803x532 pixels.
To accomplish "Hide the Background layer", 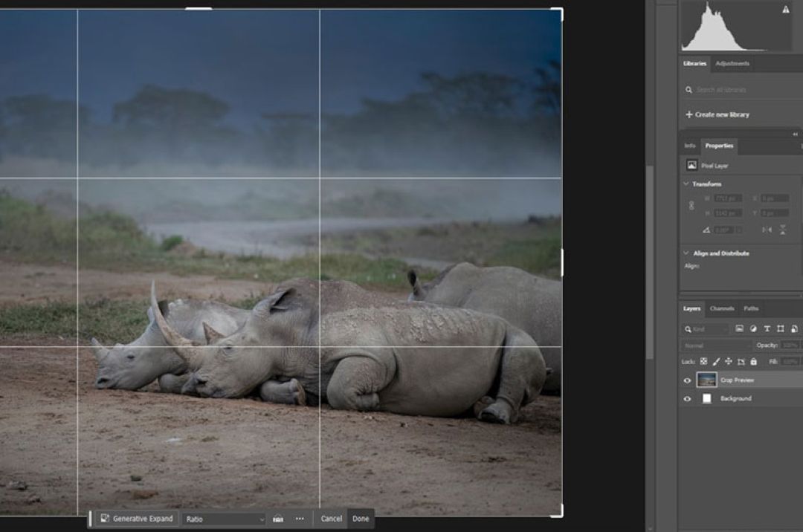I will point(687,399).
